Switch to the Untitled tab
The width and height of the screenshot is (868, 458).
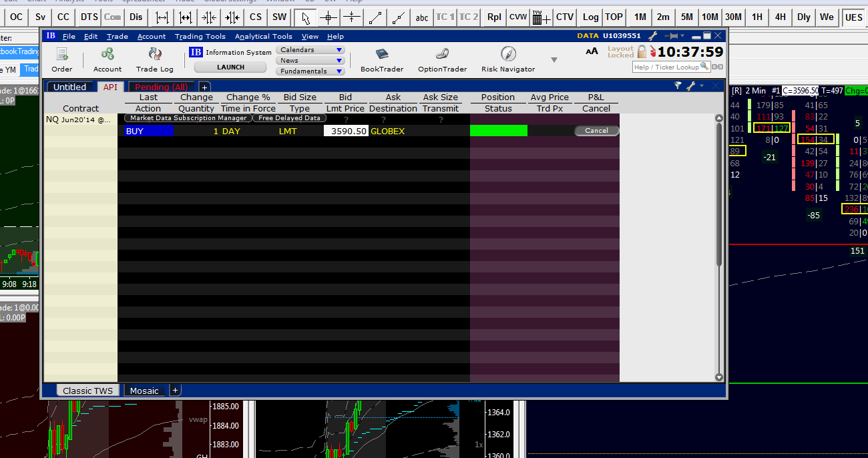pos(70,87)
